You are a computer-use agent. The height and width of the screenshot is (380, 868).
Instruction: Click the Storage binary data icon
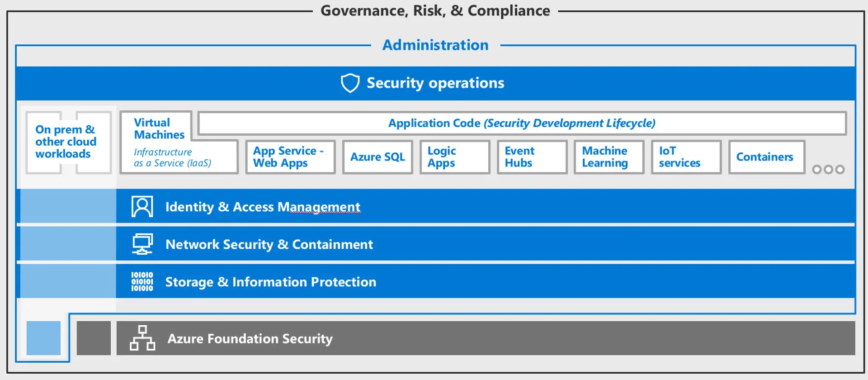point(142,281)
